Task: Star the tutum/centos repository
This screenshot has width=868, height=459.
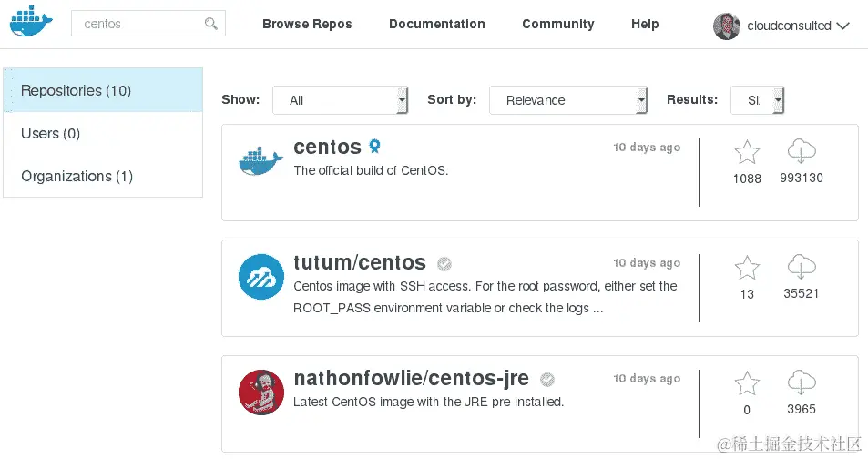Action: coord(747,268)
